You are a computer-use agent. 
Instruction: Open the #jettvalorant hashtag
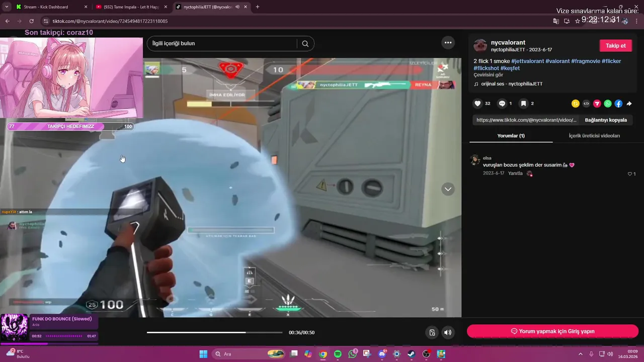pos(527,61)
